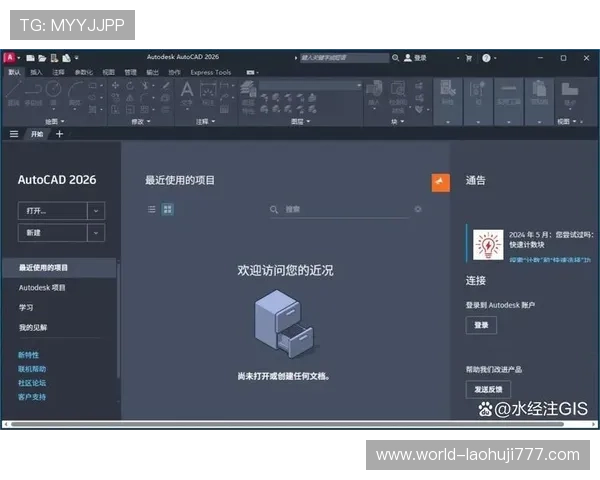Select the Mirror tool in Modify panel

(130, 98)
